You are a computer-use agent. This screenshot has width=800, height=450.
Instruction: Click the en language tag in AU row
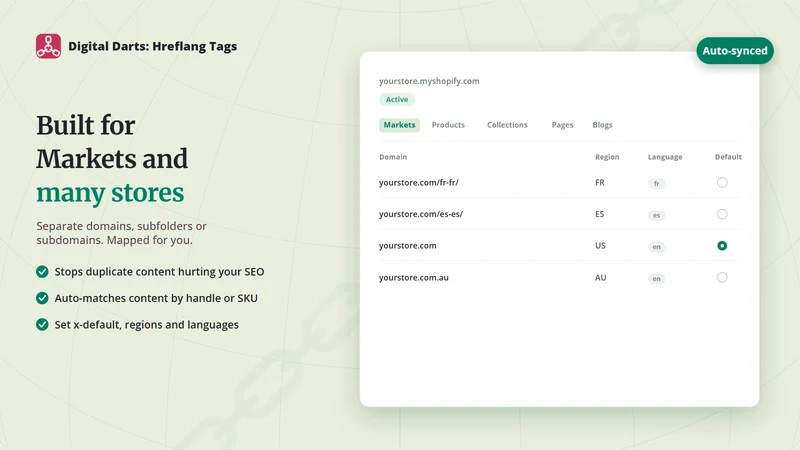click(x=657, y=279)
